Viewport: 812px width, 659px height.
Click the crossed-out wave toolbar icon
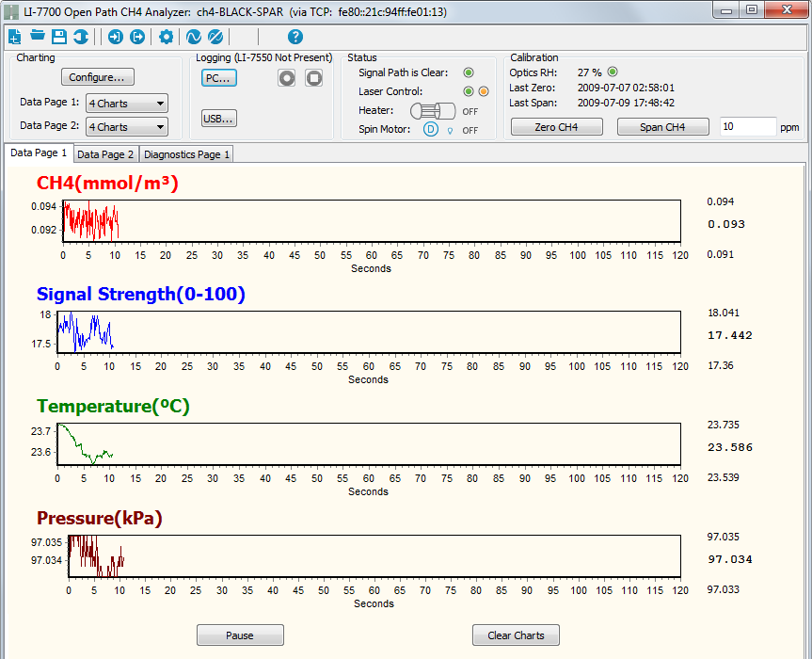coord(215,37)
